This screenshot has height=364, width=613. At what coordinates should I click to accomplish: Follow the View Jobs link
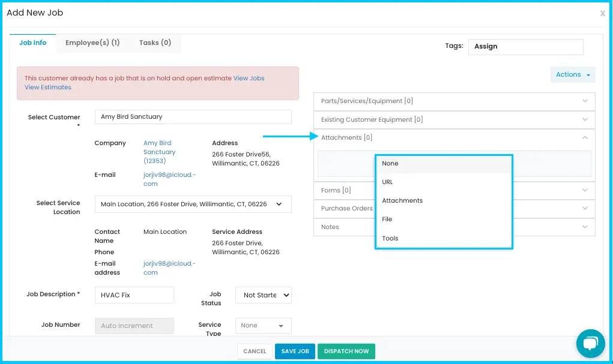point(249,78)
